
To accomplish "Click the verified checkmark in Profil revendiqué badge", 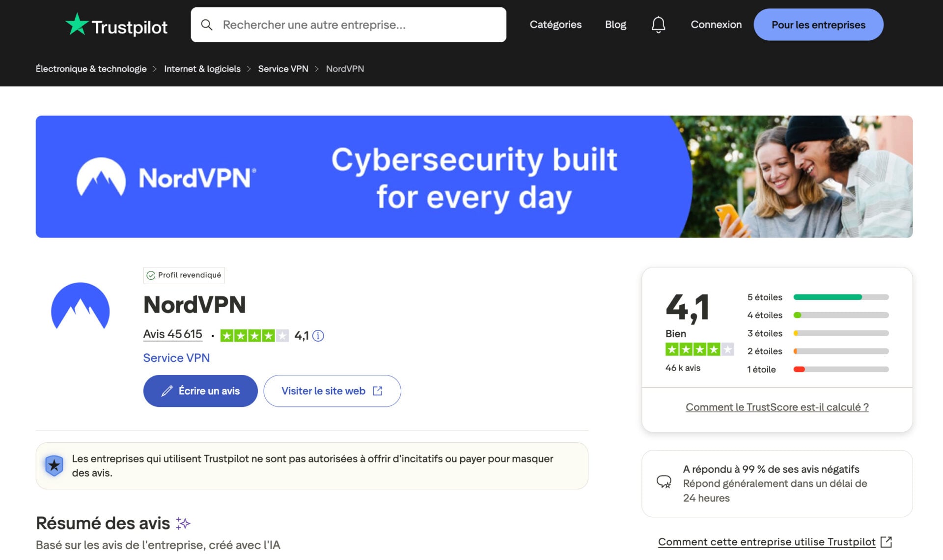I will (x=150, y=275).
